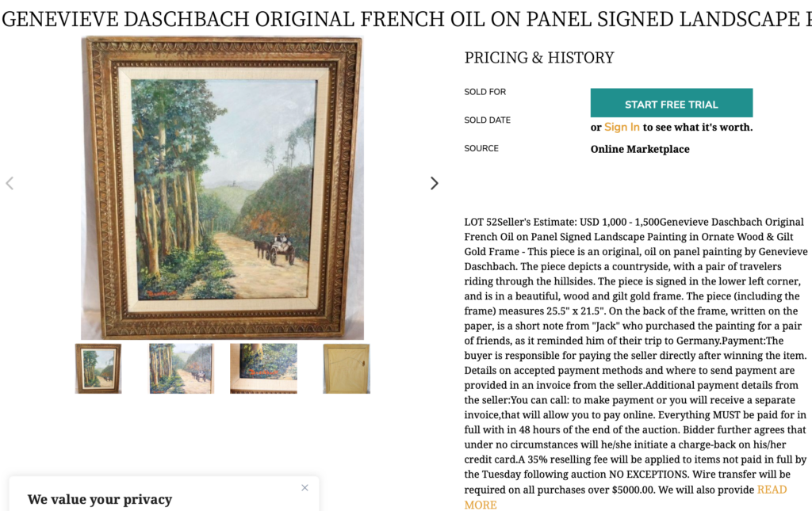Click the main painting image

point(222,189)
